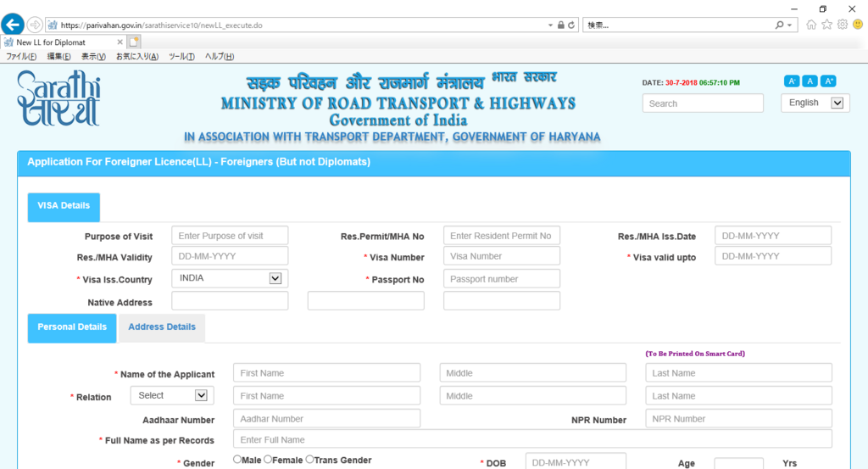The image size is (868, 469).
Task: Select the Female gender radio button
Action: [268, 459]
